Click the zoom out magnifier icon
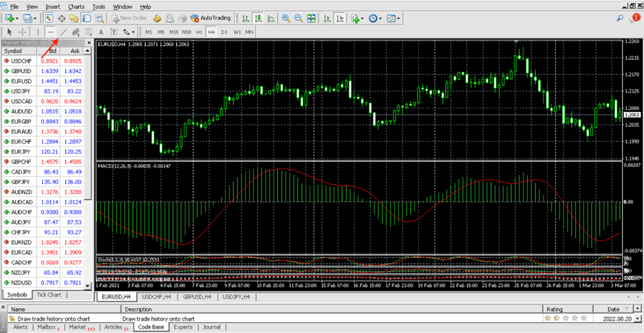644x333 pixels. coord(299,18)
